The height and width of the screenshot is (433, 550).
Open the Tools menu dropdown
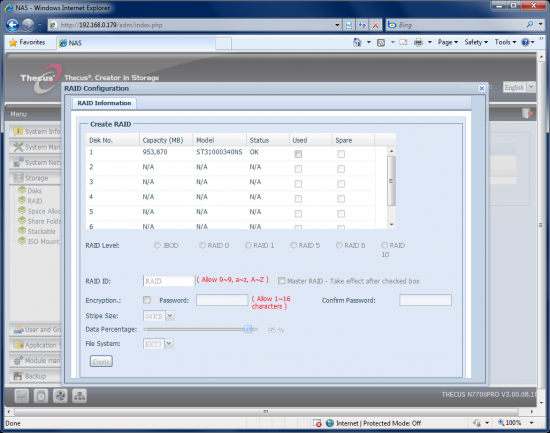(x=505, y=42)
